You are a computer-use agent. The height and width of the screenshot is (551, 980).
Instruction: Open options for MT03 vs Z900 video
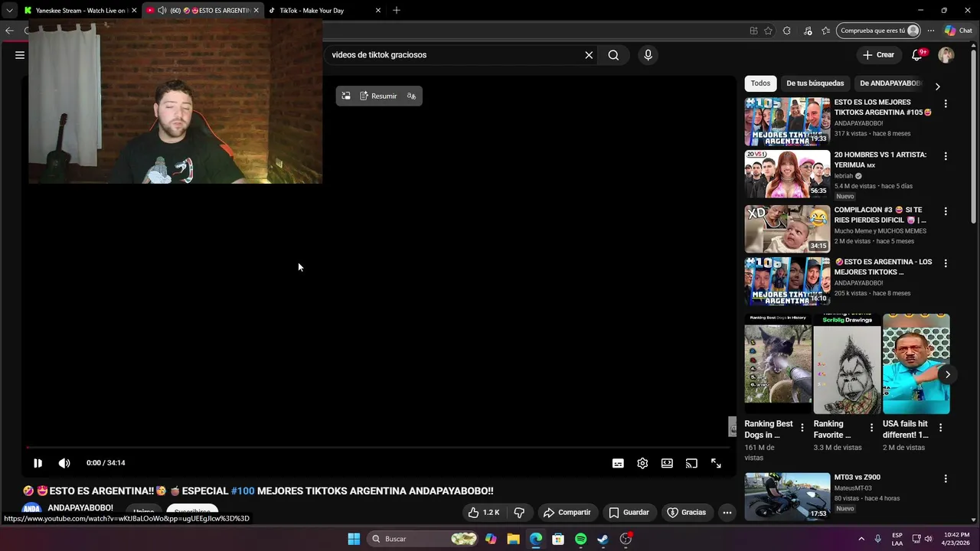pos(946,479)
